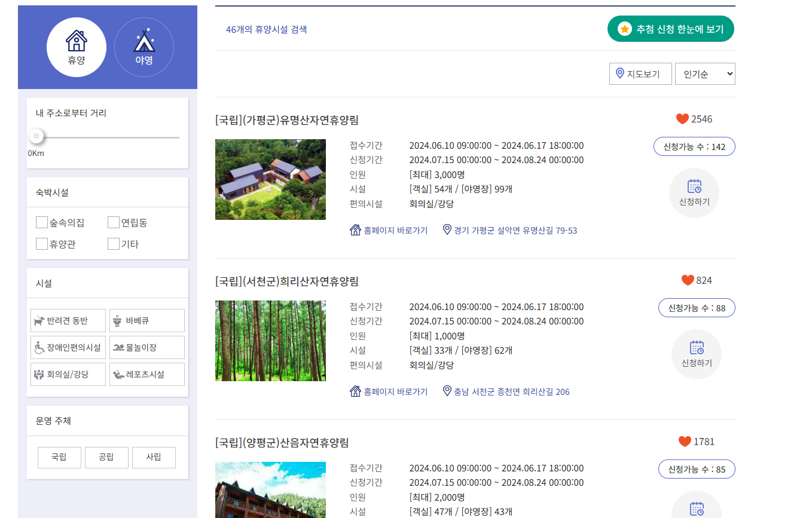Click 46개의 휴양시설 검색 text

click(267, 29)
